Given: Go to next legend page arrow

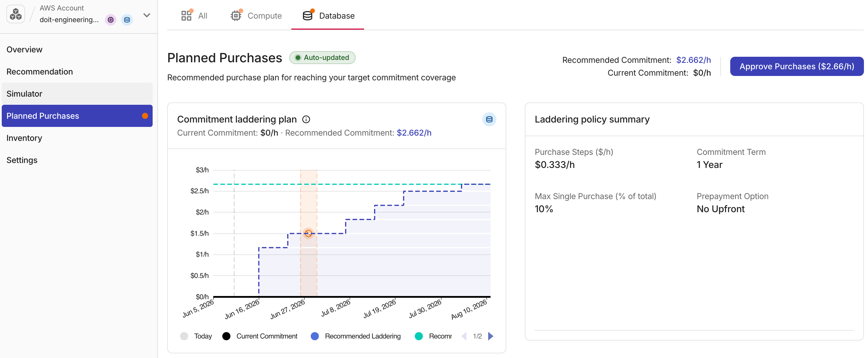Looking at the screenshot, I should 491,336.
